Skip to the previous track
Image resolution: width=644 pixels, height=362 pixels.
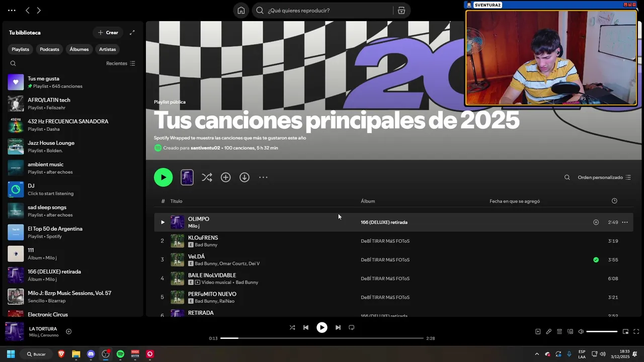coord(306,327)
